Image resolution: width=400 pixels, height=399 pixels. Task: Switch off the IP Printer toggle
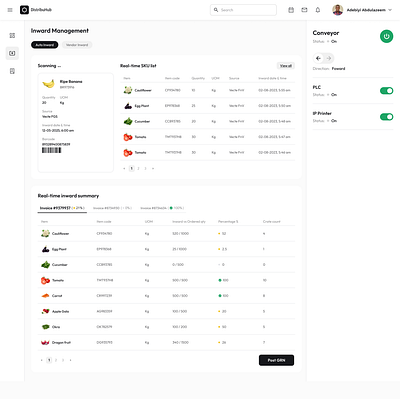point(386,117)
